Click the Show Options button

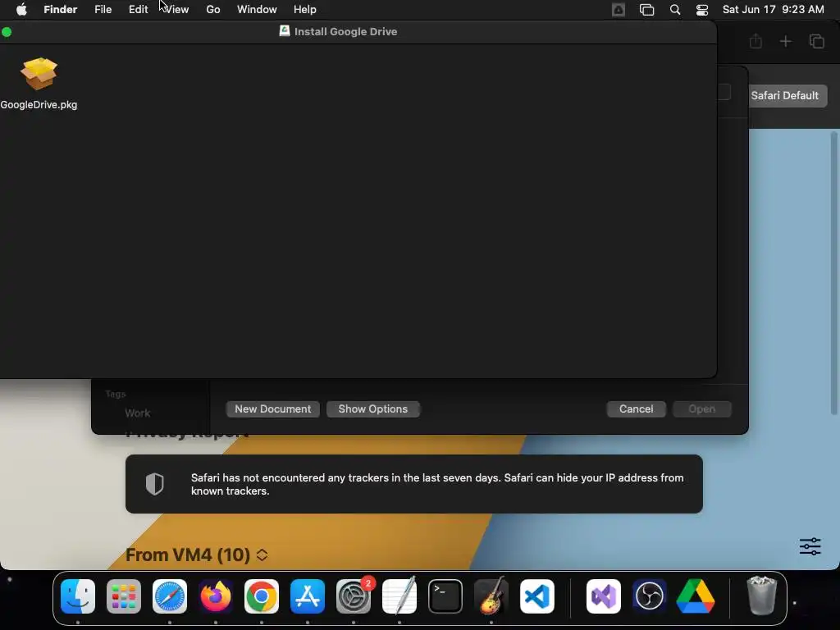pyautogui.click(x=373, y=409)
